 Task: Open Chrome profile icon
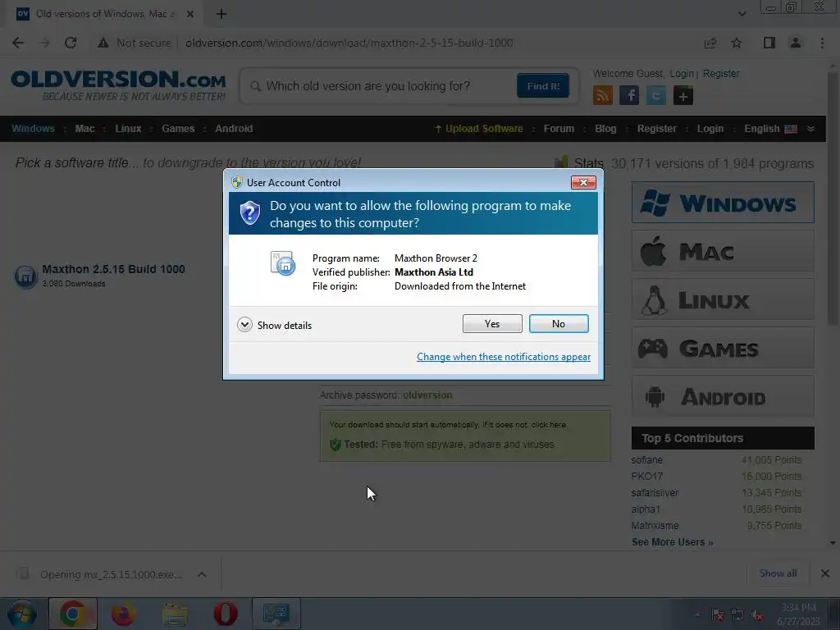796,43
